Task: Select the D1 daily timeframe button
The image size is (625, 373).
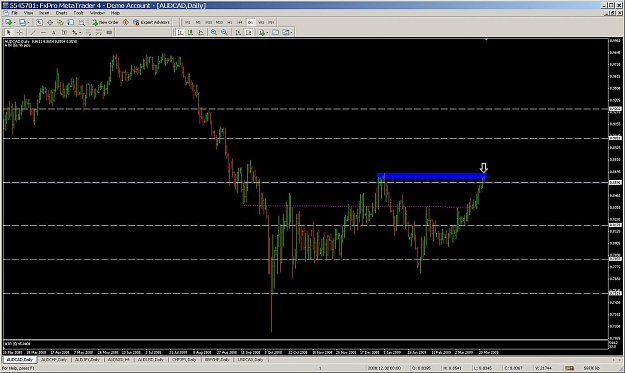Action: point(250,23)
